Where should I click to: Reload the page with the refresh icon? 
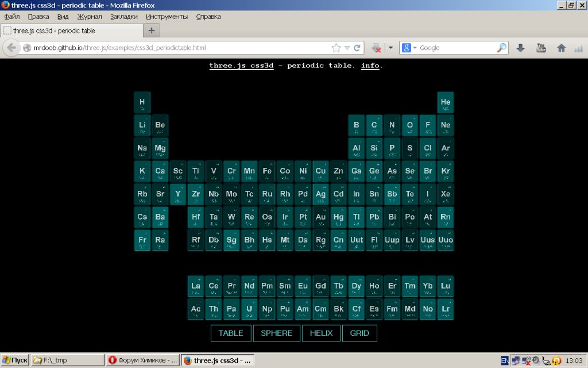pos(357,48)
